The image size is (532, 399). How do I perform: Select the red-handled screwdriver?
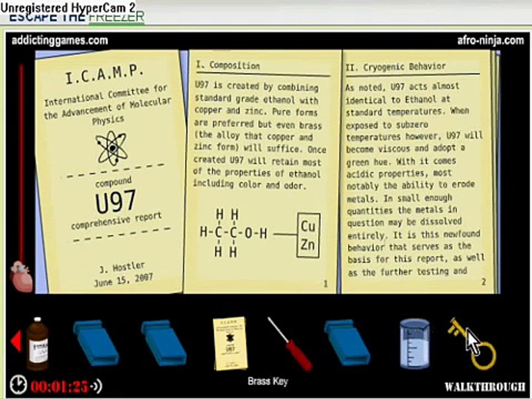click(290, 344)
